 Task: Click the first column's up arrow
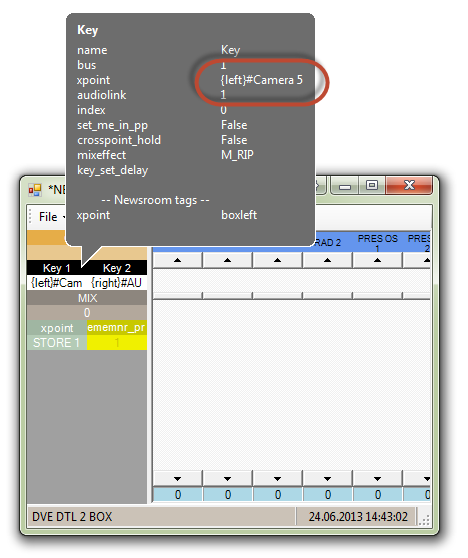tap(177, 260)
